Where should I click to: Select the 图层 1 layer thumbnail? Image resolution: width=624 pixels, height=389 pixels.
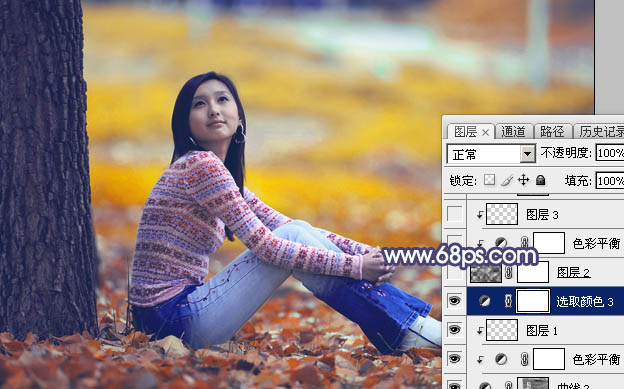[x=502, y=330]
